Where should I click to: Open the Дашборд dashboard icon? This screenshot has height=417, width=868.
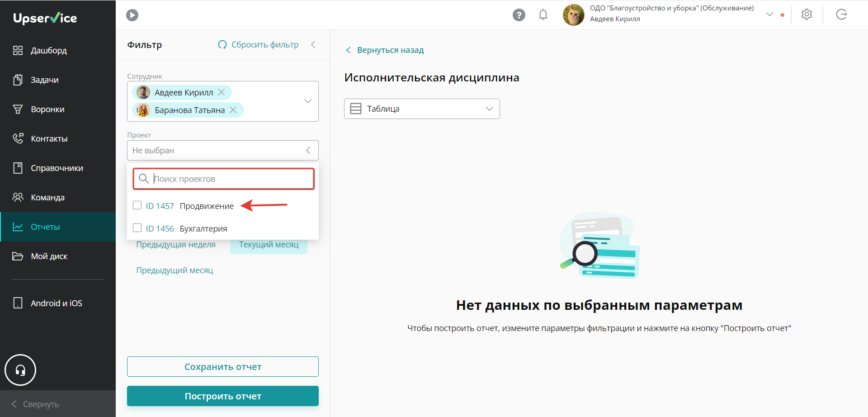tap(18, 50)
